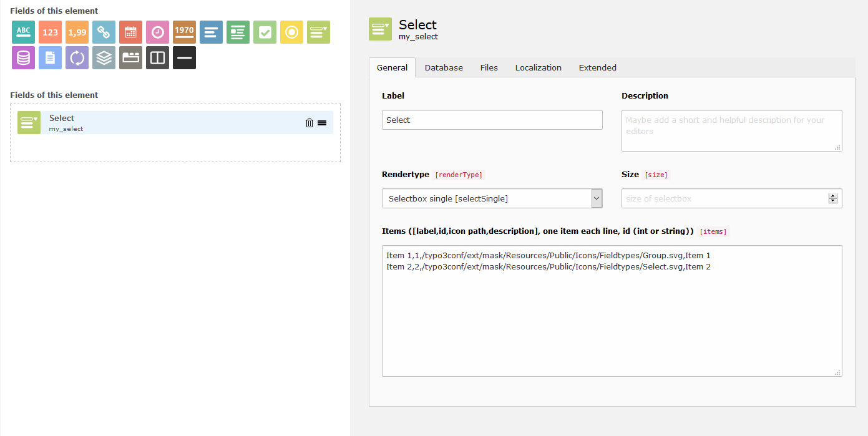
Task: Open the Database tab
Action: [x=444, y=67]
